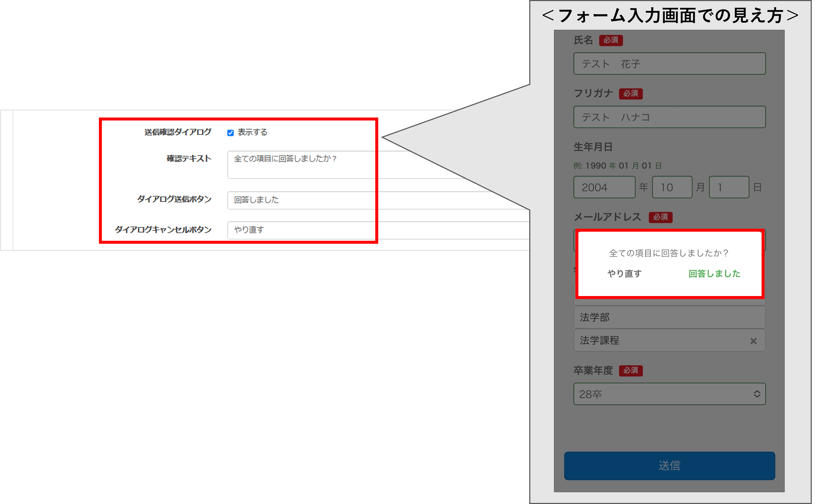Click the example text 例: 1990 年 01 月 01 日
The height and width of the screenshot is (504, 816).
pos(618,166)
